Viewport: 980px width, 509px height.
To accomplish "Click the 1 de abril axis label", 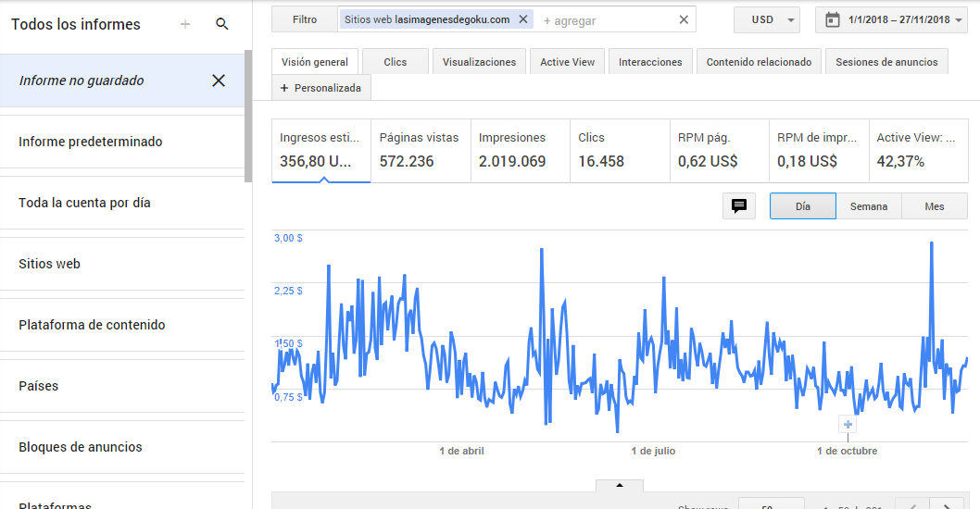I will point(461,451).
